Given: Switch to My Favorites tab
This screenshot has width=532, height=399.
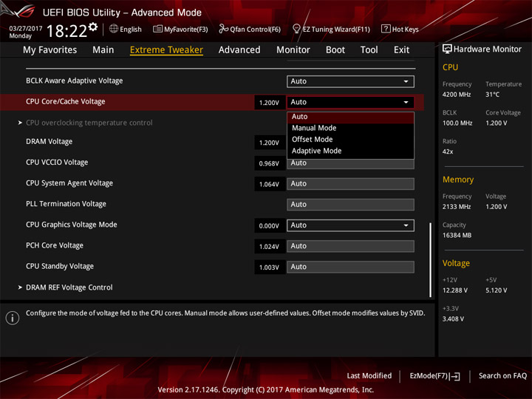Looking at the screenshot, I should pos(50,50).
